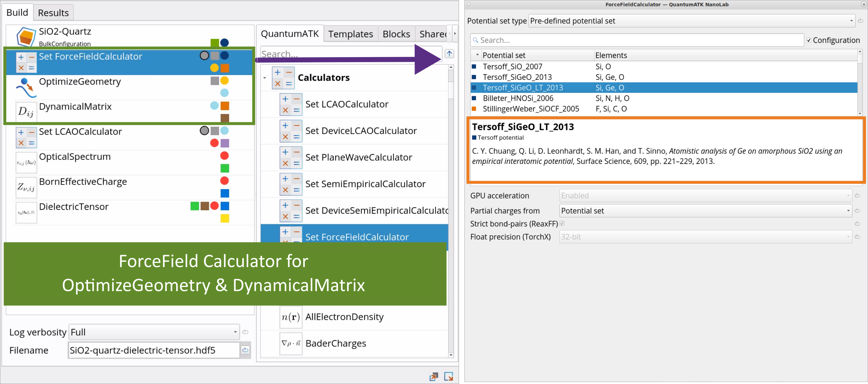Click the Set LCAOCalculator icon in block library
This screenshot has width=868, height=384.
pyautogui.click(x=291, y=104)
